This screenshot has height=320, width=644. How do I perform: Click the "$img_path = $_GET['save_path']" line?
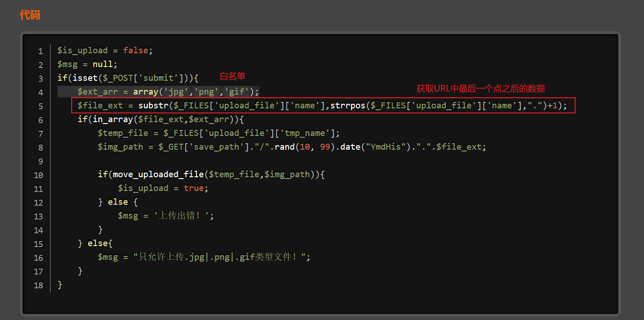(x=292, y=147)
